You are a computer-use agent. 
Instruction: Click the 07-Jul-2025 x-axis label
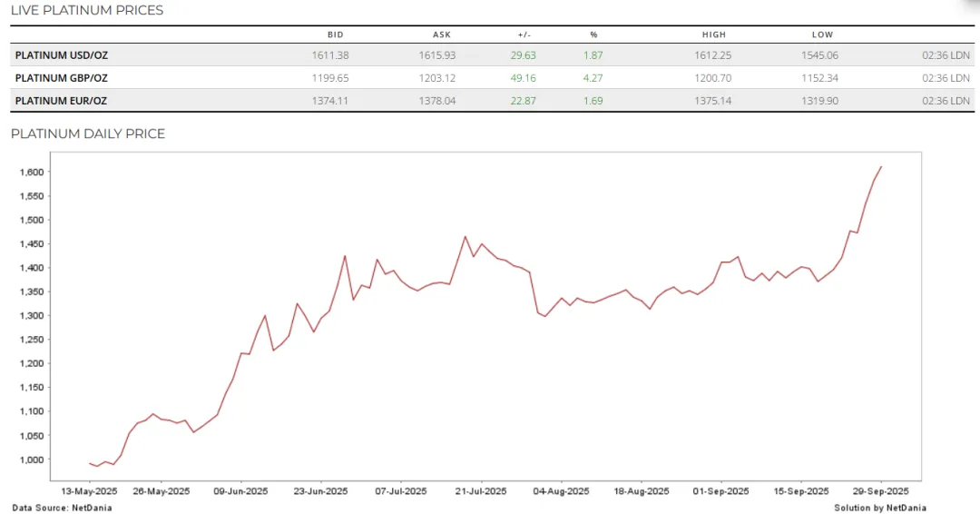[401, 491]
